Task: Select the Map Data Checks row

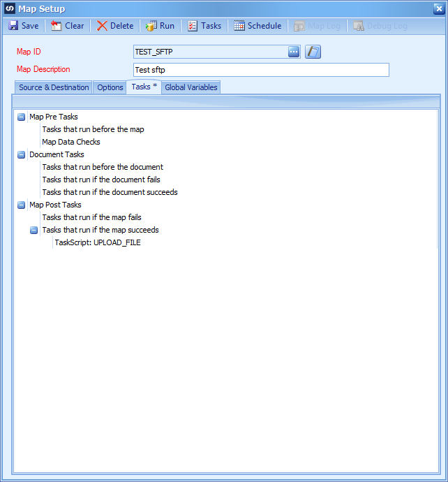Action: [x=71, y=142]
